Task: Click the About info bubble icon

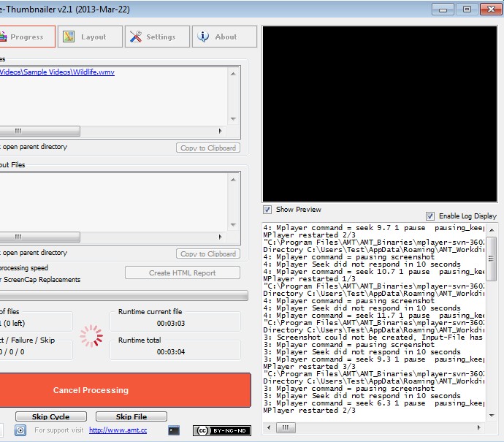Action: pyautogui.click(x=203, y=37)
